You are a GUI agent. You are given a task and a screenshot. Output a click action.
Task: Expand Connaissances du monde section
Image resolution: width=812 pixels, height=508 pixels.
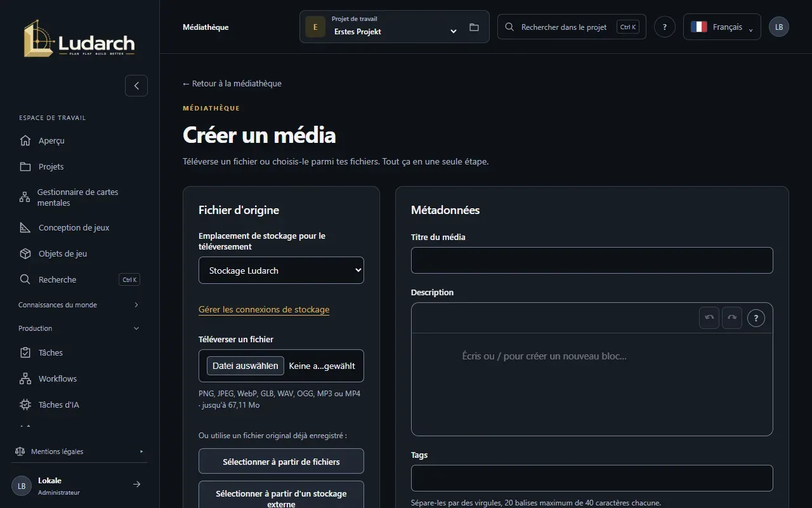click(x=79, y=305)
